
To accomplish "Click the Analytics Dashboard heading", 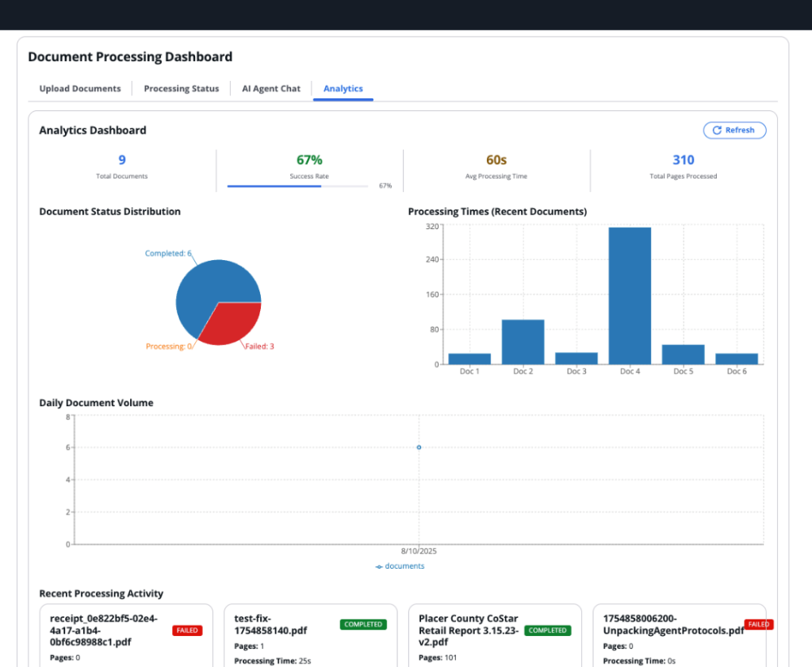I will (93, 131).
